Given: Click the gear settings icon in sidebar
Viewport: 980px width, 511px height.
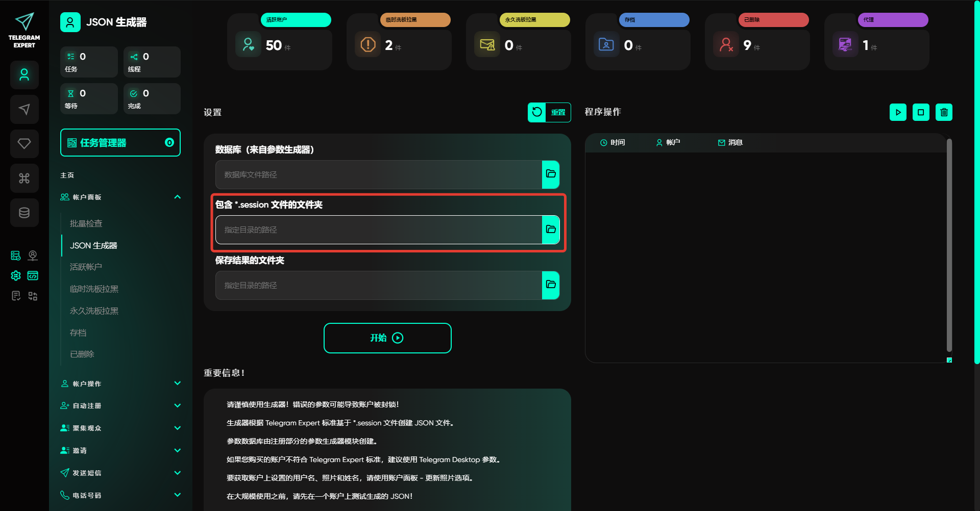Looking at the screenshot, I should click(x=16, y=275).
